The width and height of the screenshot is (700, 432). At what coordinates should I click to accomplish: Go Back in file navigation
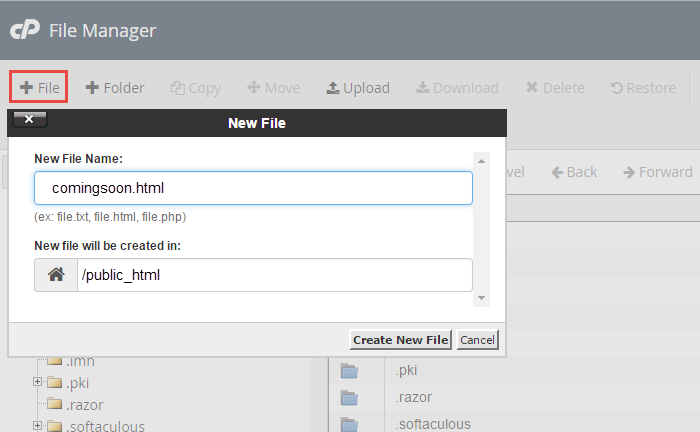[574, 172]
